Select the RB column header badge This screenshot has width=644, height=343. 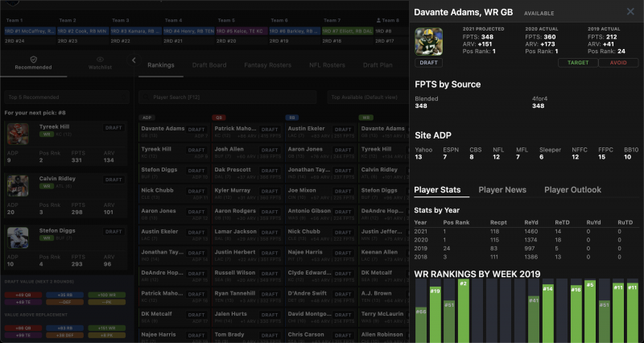(x=292, y=118)
